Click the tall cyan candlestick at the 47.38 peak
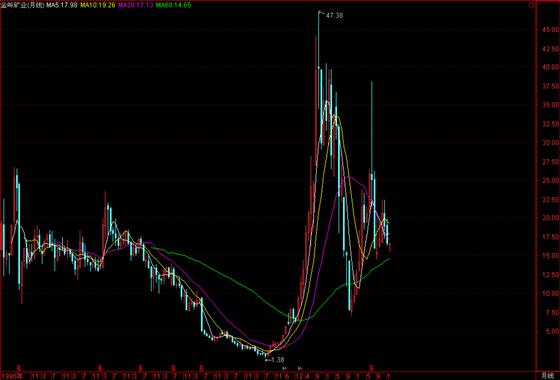Screen dimensions: 560x380 click(319, 71)
